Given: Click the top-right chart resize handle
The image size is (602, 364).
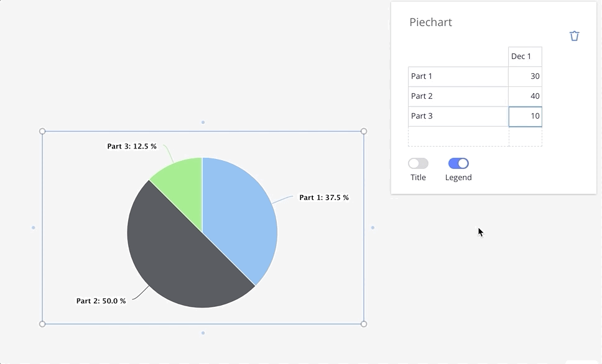Looking at the screenshot, I should pyautogui.click(x=364, y=131).
